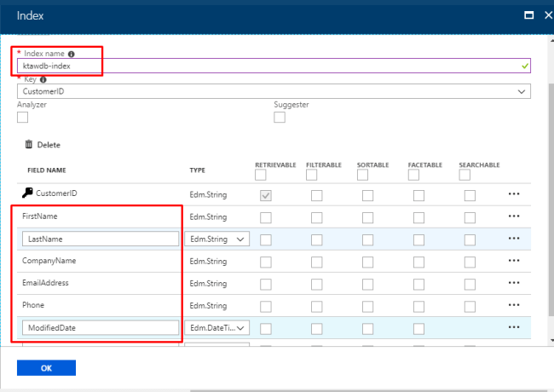Viewport: 554px width, 392px height.
Task: Check the SORTABLE header checkbox
Action: tap(362, 175)
